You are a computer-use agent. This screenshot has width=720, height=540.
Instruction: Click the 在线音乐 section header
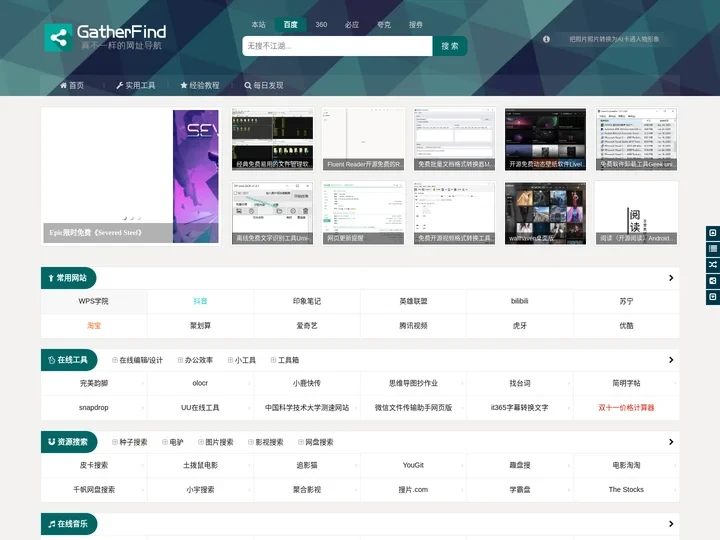pyautogui.click(x=69, y=524)
